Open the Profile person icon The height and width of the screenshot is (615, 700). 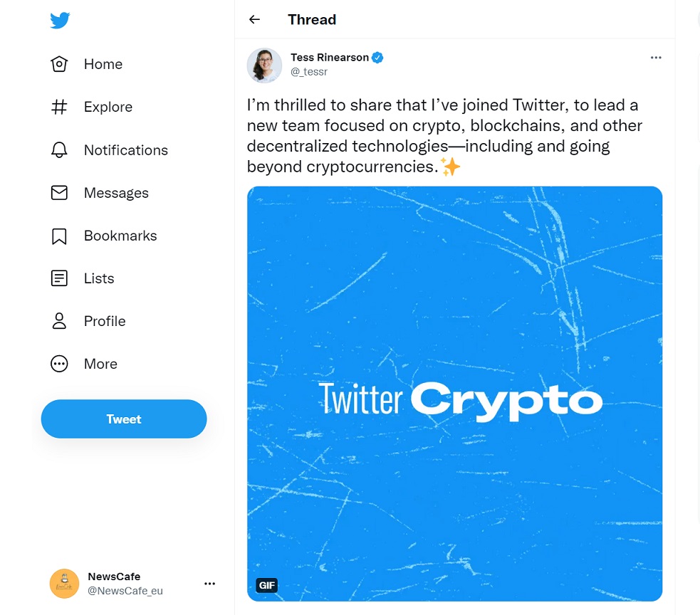(x=59, y=321)
